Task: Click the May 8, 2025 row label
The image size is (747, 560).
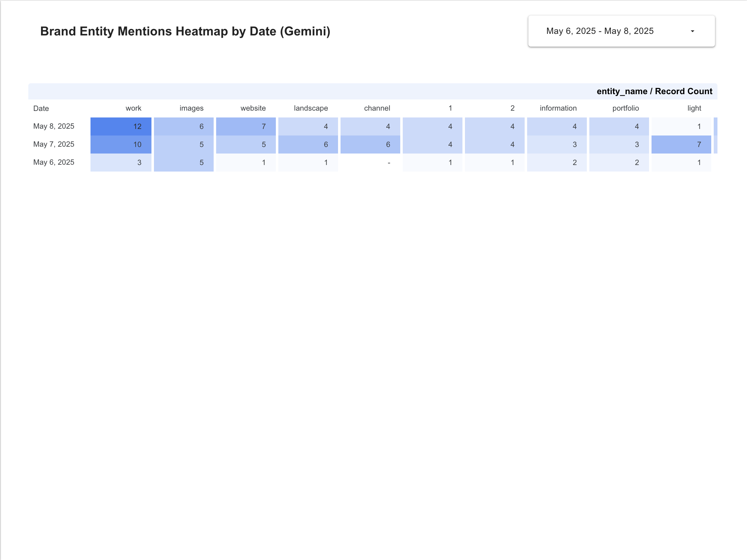Action: point(54,126)
